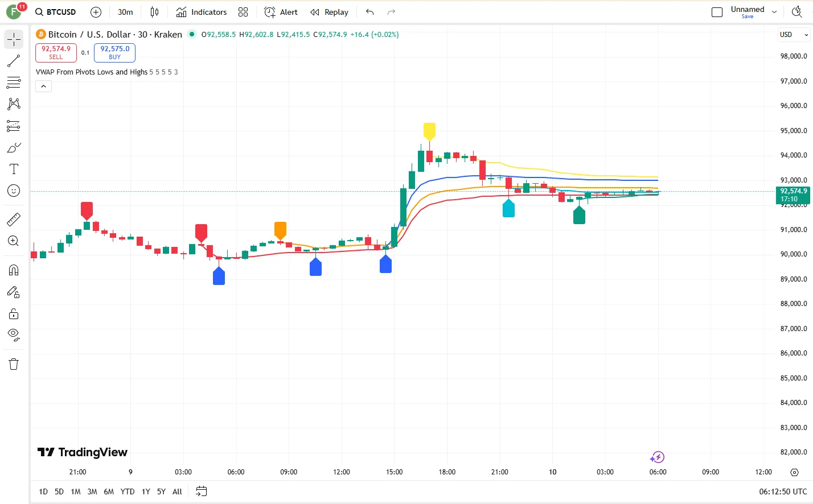Collapse the indicator legend chevron

point(43,86)
